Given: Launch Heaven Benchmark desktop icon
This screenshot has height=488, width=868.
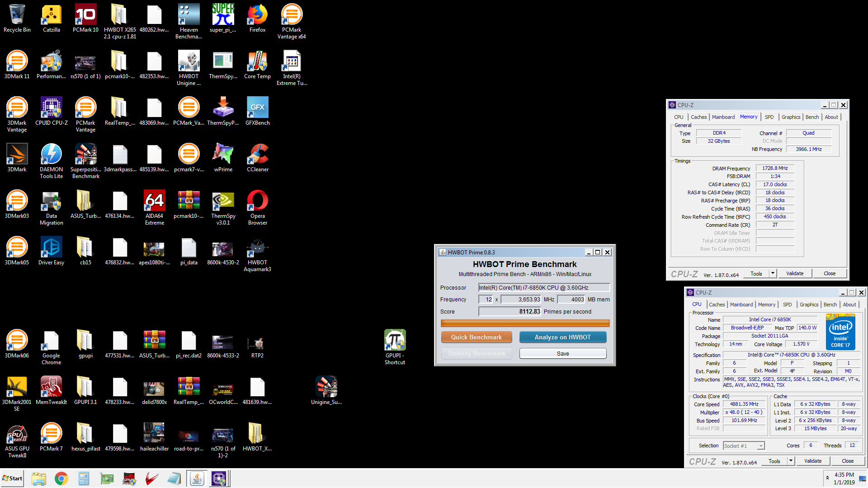Looking at the screenshot, I should coord(189,22).
